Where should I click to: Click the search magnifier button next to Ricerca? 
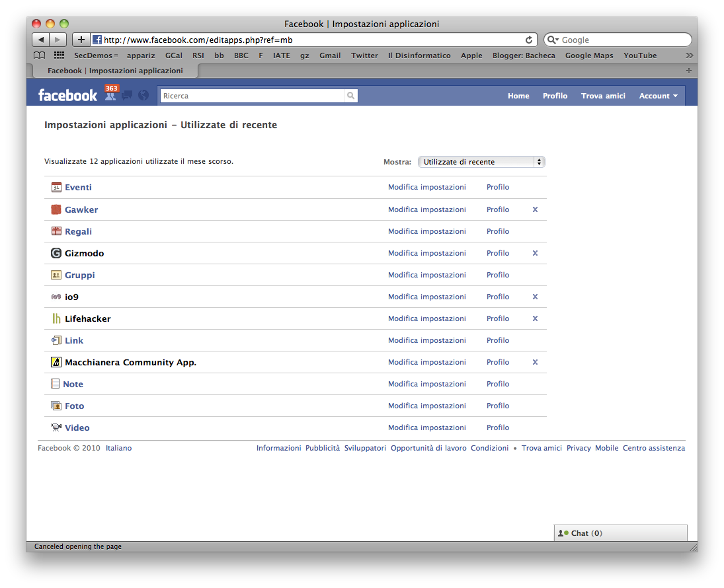(x=351, y=96)
